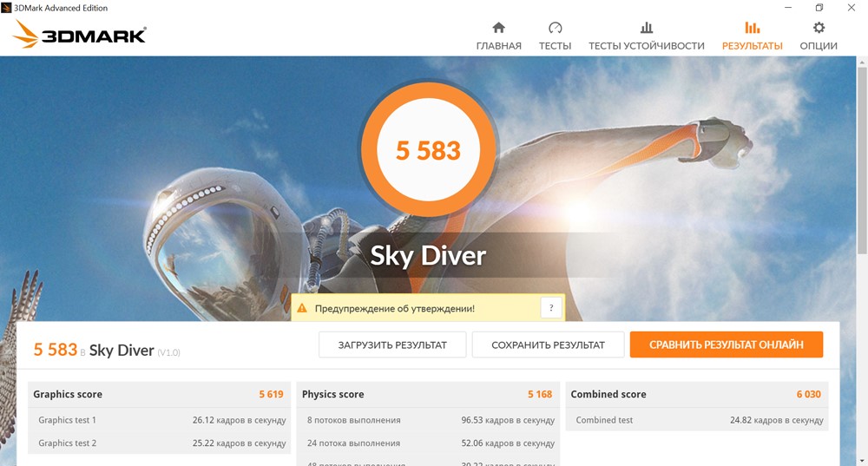Click the 3DMark title bar app icon

tap(6, 8)
